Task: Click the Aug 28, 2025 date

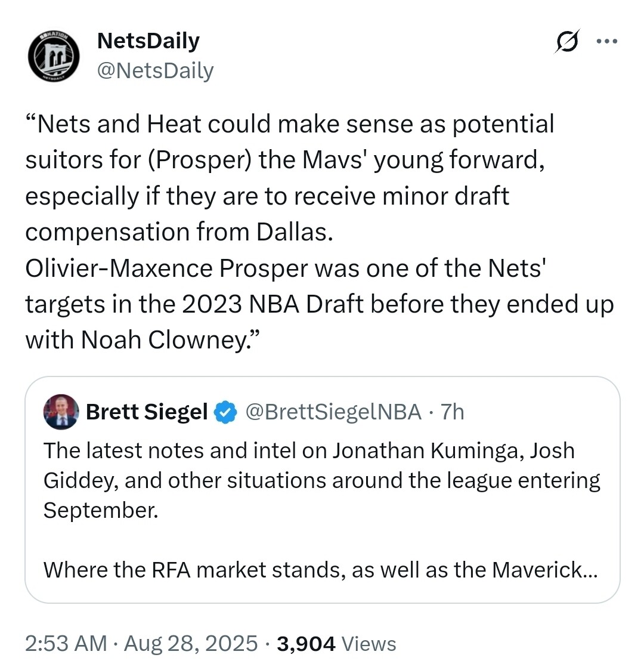Action: tap(191, 644)
